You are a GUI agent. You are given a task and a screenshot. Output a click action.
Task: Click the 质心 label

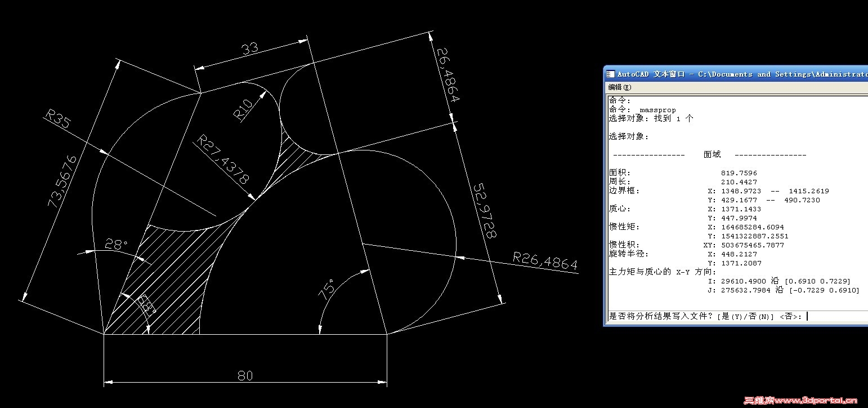(620, 209)
